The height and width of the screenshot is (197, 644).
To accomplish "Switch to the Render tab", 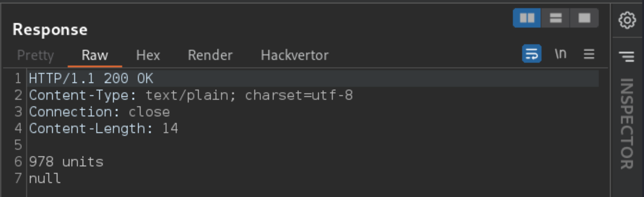I will click(x=210, y=55).
